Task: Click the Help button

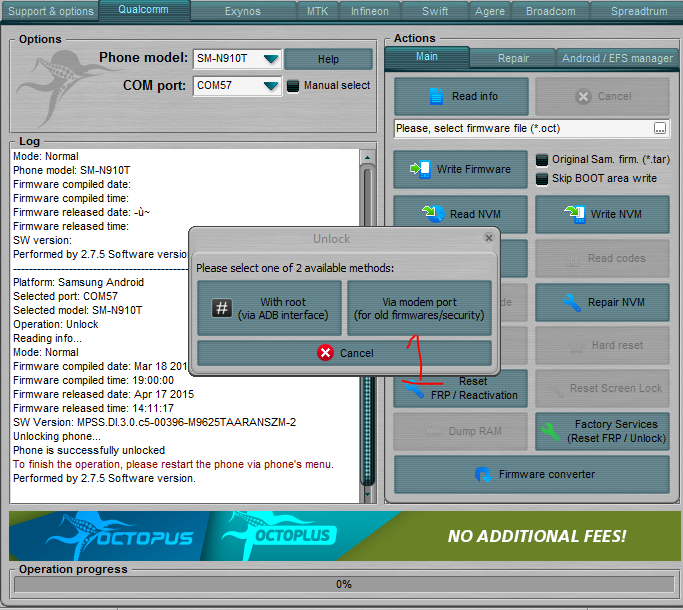Action: 328,59
